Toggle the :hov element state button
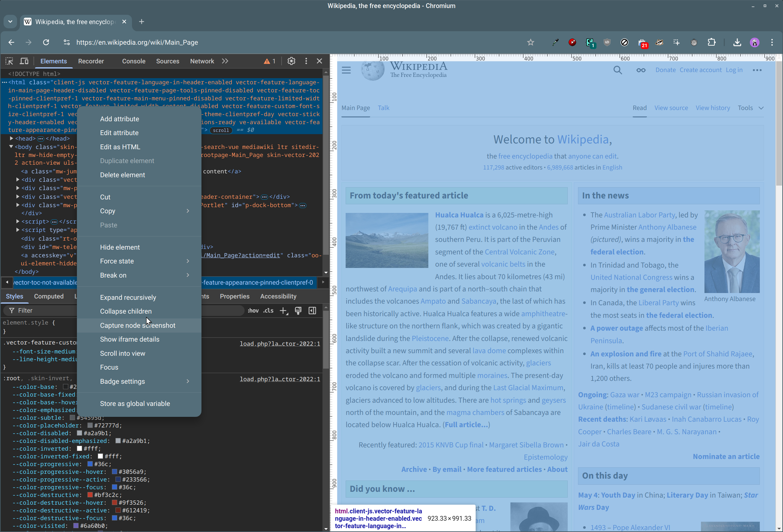Image resolution: width=783 pixels, height=532 pixels. pos(253,310)
